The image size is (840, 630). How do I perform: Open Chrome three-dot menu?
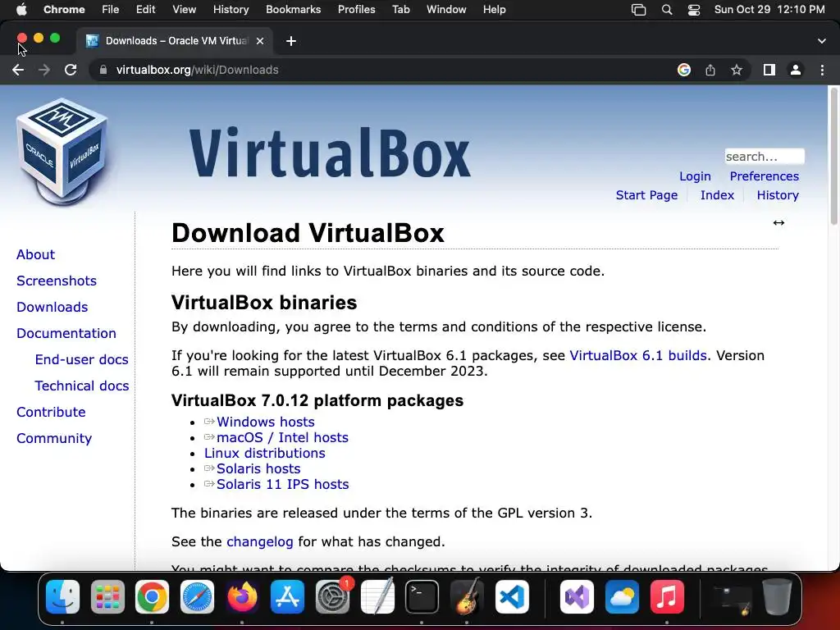click(x=822, y=71)
